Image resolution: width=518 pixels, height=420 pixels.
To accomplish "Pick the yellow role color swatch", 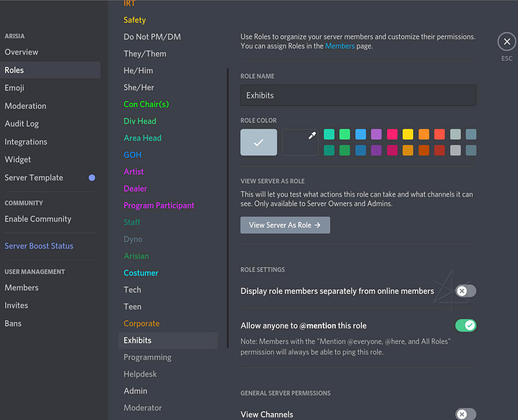I will (408, 134).
